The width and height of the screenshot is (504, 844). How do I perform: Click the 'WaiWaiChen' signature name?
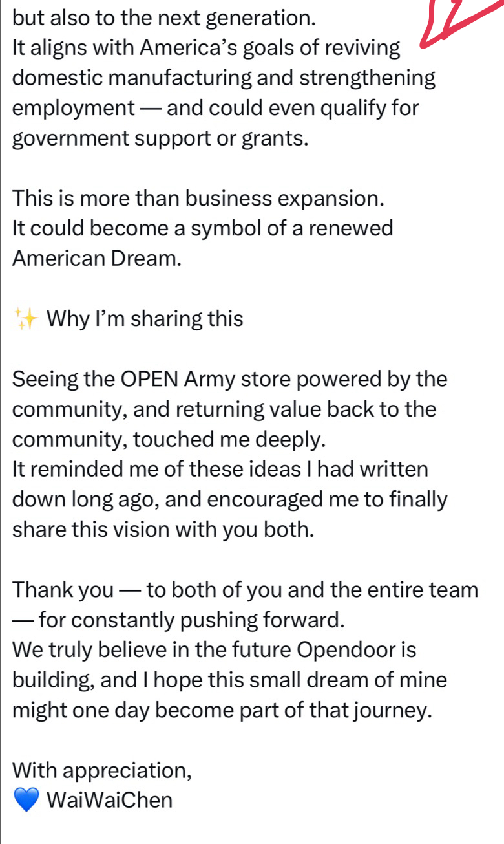(x=110, y=801)
